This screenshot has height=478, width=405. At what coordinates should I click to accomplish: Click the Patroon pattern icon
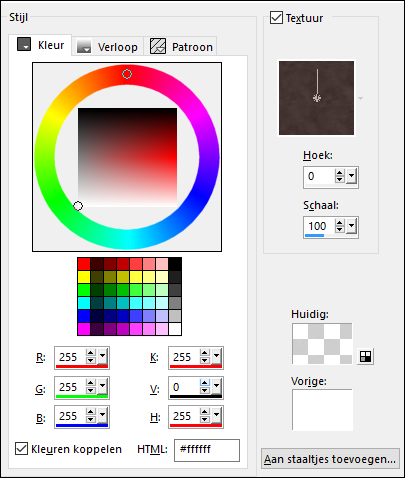[x=158, y=46]
